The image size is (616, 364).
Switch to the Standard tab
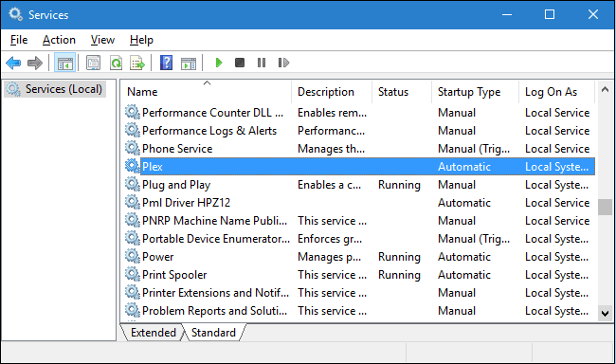pos(213,333)
